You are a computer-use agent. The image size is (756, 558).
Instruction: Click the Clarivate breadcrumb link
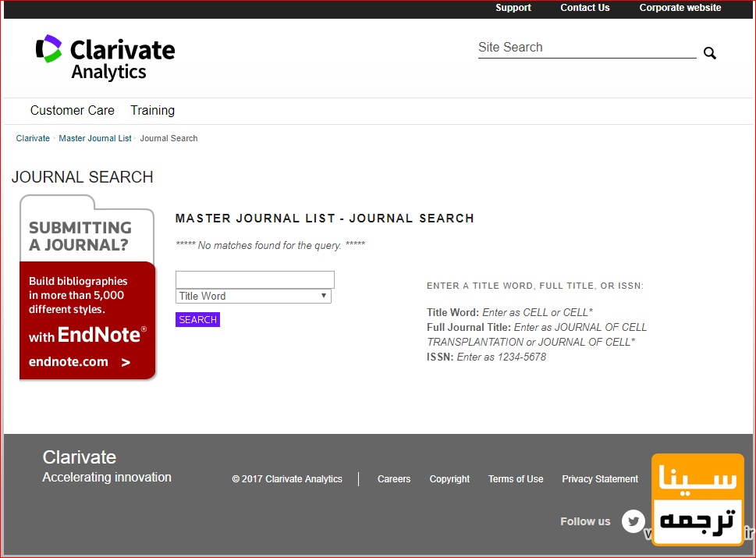[x=33, y=138]
